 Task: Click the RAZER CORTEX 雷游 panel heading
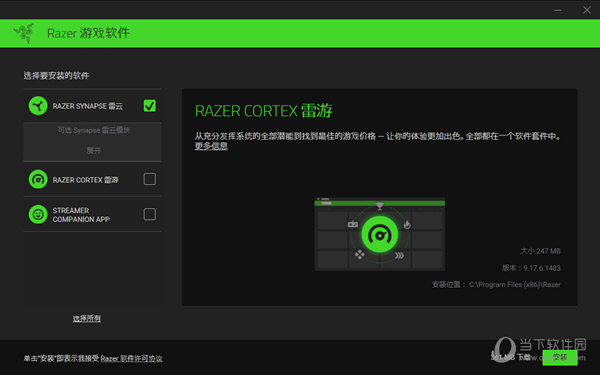tap(264, 111)
